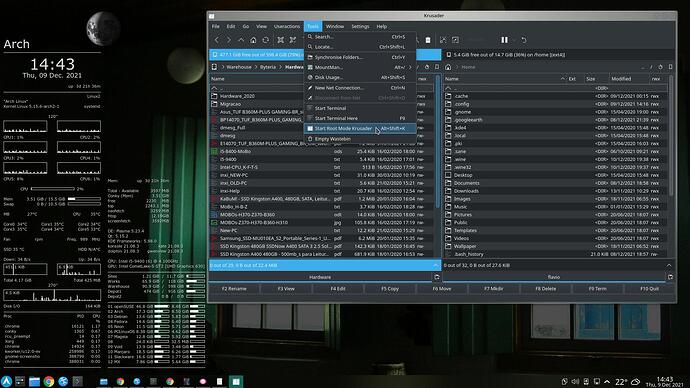The width and height of the screenshot is (690, 388).
Task: Click the F4 Edit button
Action: click(338, 289)
